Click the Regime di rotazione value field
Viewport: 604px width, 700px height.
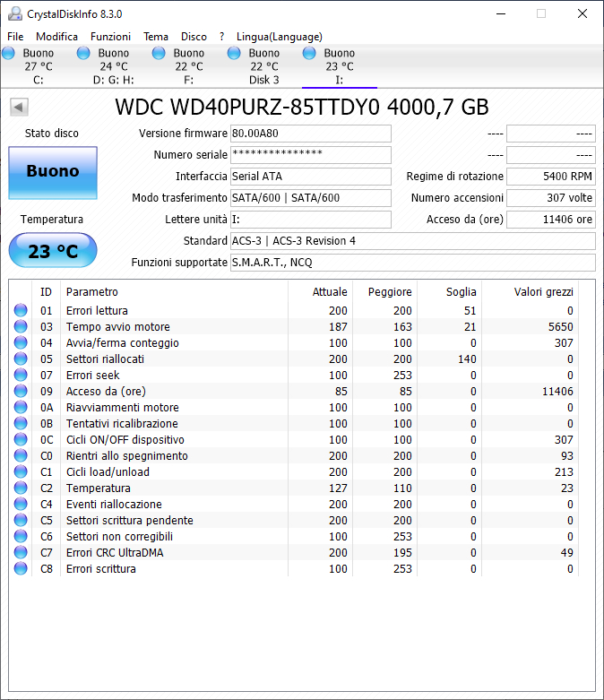pos(551,177)
